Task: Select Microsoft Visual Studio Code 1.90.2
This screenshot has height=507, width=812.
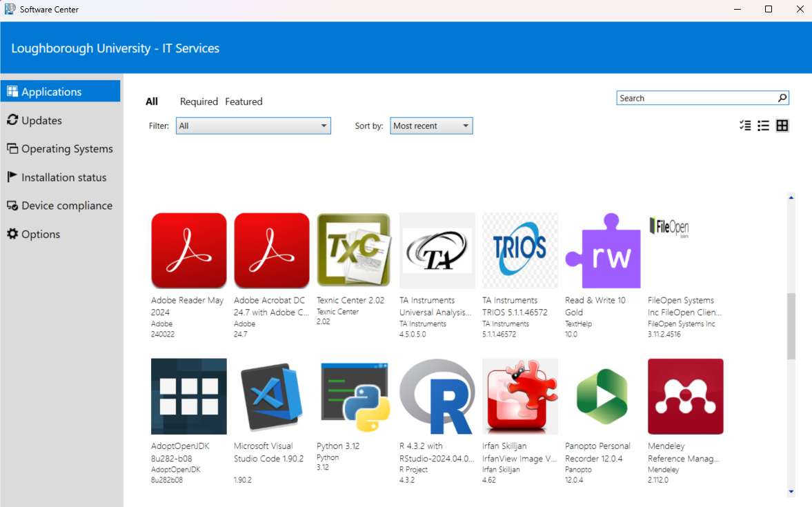Action: pyautogui.click(x=271, y=396)
